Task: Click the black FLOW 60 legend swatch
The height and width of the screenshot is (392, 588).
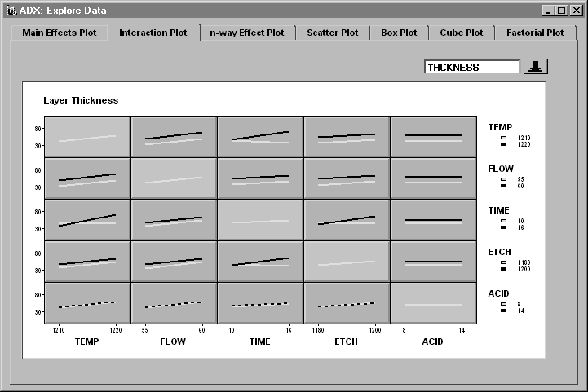Action: [x=504, y=186]
